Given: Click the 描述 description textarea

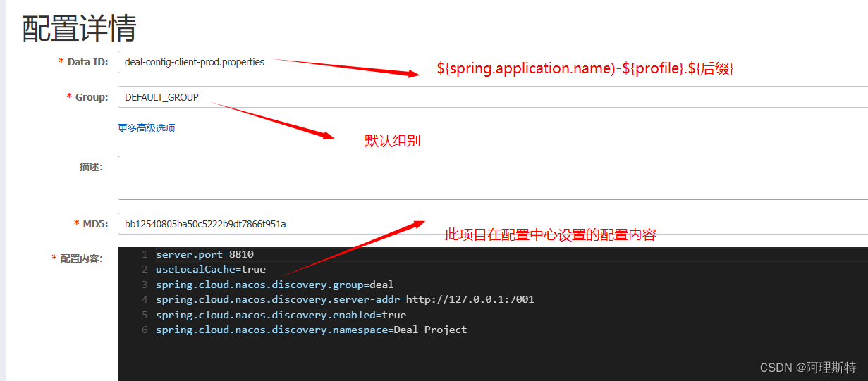Looking at the screenshot, I should click(493, 178).
